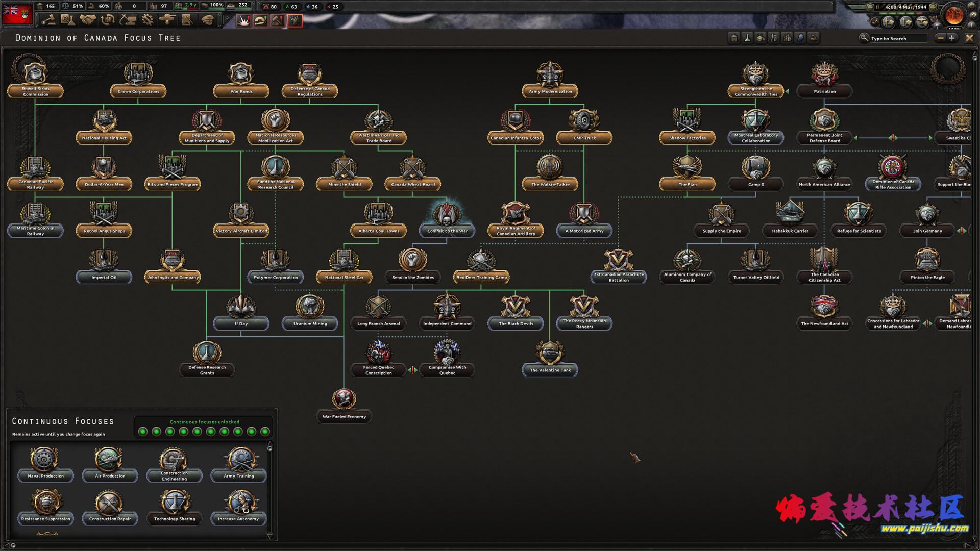The width and height of the screenshot is (980, 551).
Task: Toggle the research flask focus filter
Action: click(x=747, y=38)
